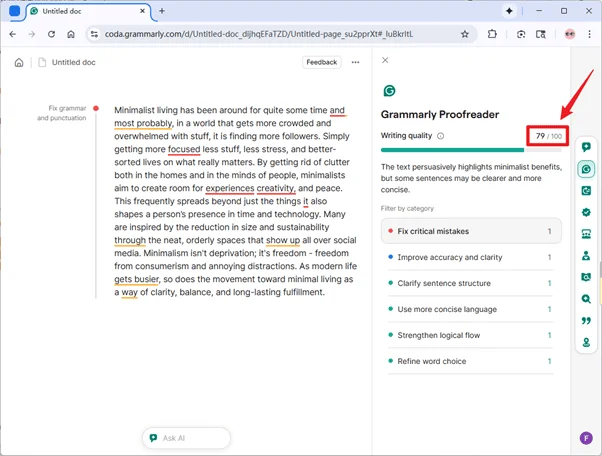The width and height of the screenshot is (602, 456).
Task: Open the AI chat agent in the sidebar
Action: click(586, 147)
